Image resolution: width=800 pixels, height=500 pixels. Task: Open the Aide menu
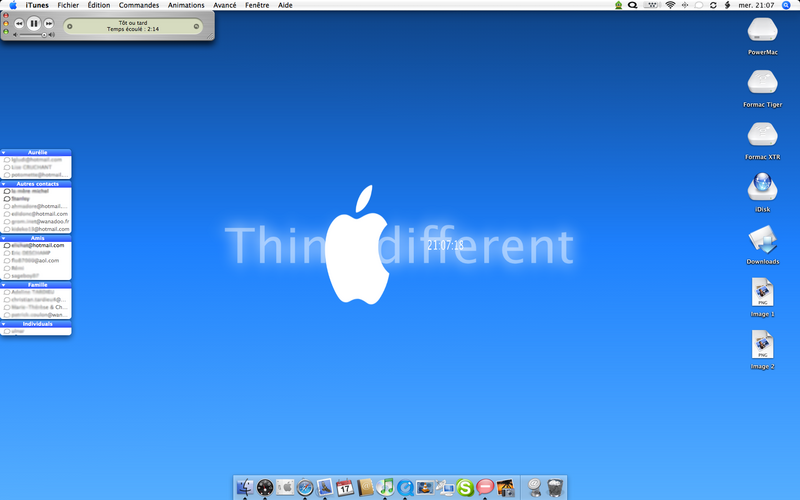pyautogui.click(x=285, y=5)
